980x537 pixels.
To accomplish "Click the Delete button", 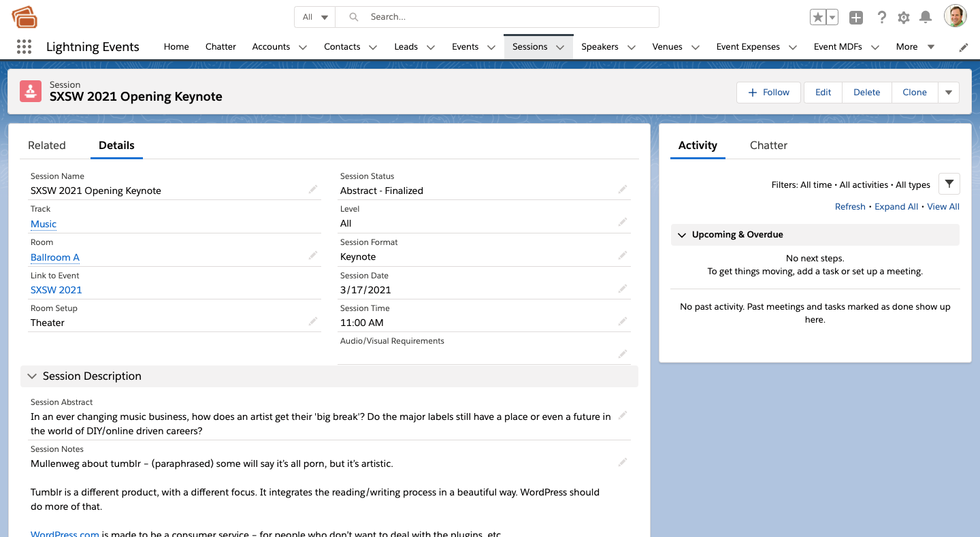I will 867,93.
